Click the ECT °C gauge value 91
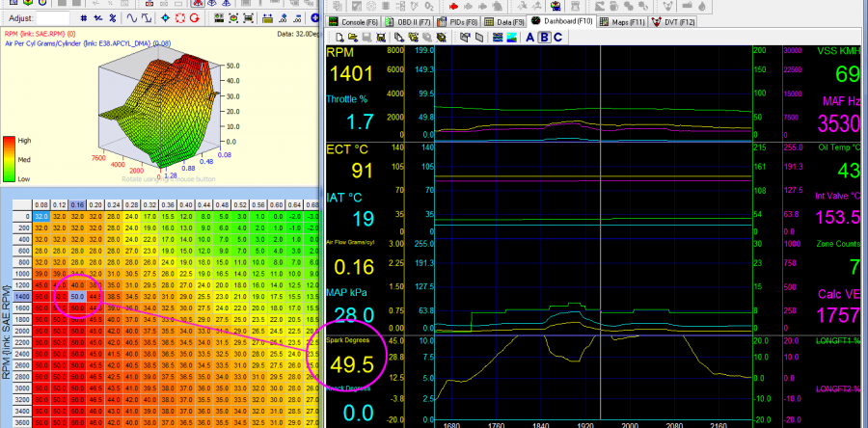 point(362,171)
